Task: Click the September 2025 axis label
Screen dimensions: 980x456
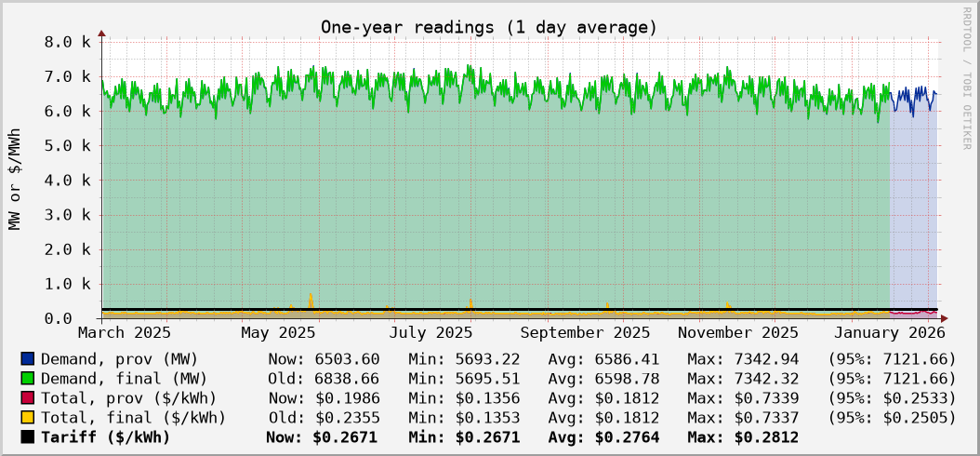Action: click(585, 332)
